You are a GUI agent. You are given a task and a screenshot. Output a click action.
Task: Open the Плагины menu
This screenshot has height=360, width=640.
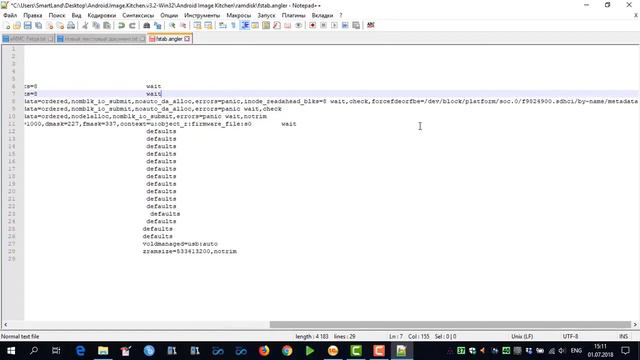[x=293, y=15]
